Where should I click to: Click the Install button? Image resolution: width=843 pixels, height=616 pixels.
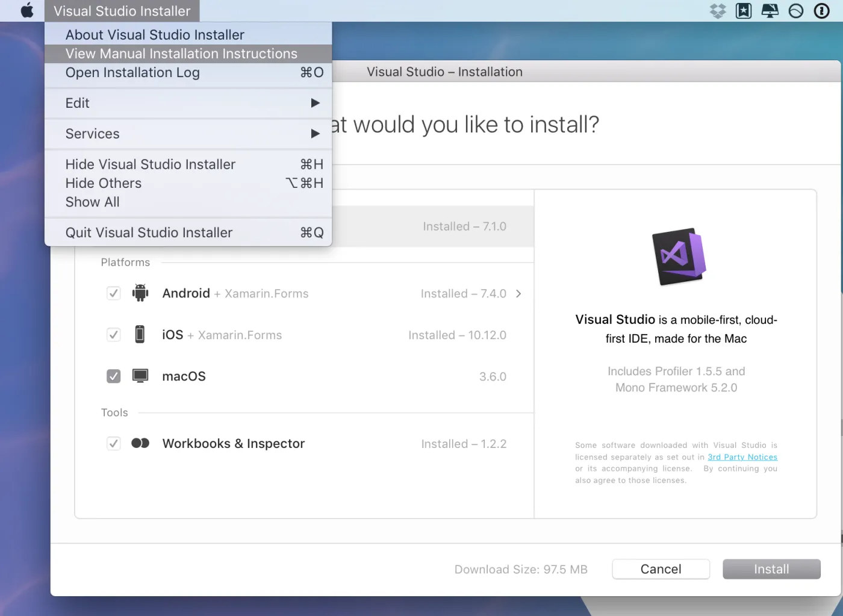771,569
